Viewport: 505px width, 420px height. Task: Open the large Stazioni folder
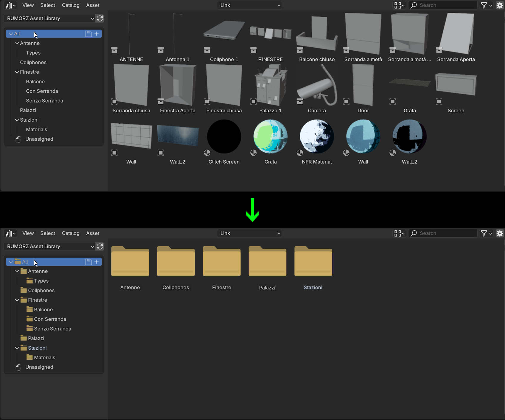pos(313,261)
